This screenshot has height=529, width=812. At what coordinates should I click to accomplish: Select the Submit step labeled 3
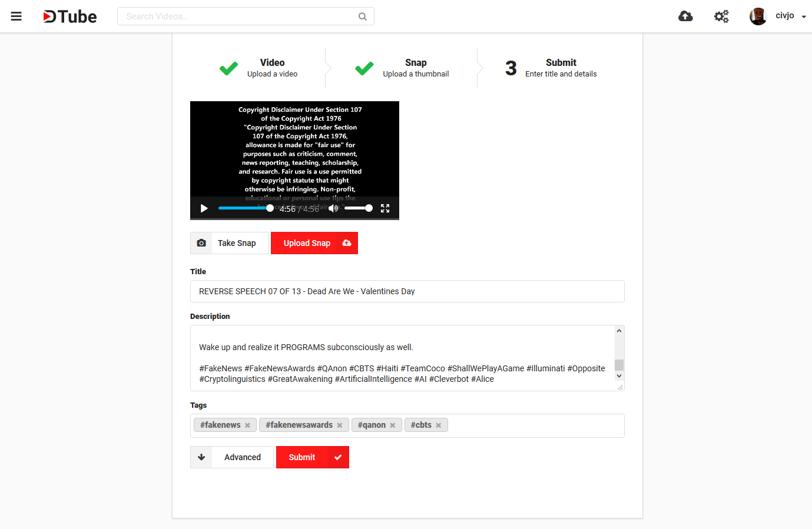point(510,68)
